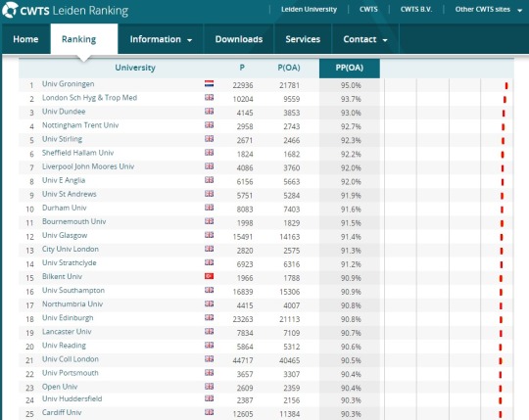Open the Univ Strathclyde entry
This screenshot has height=420, width=529.
point(70,263)
